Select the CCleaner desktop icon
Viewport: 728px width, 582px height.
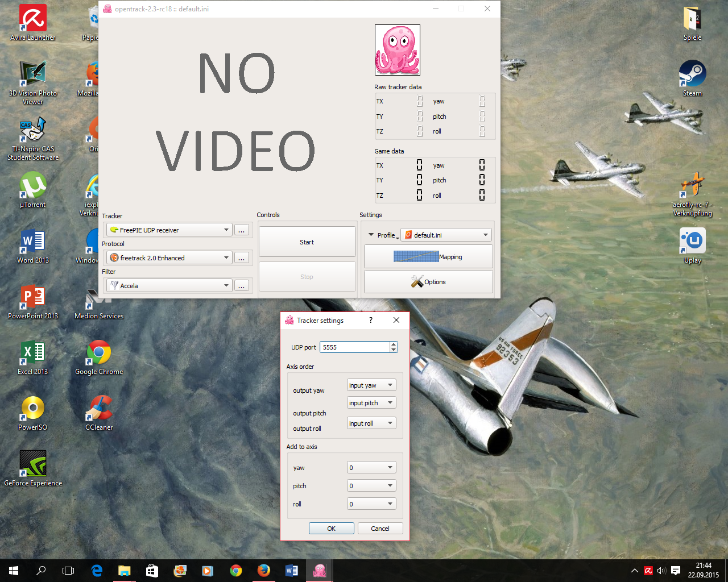click(99, 413)
